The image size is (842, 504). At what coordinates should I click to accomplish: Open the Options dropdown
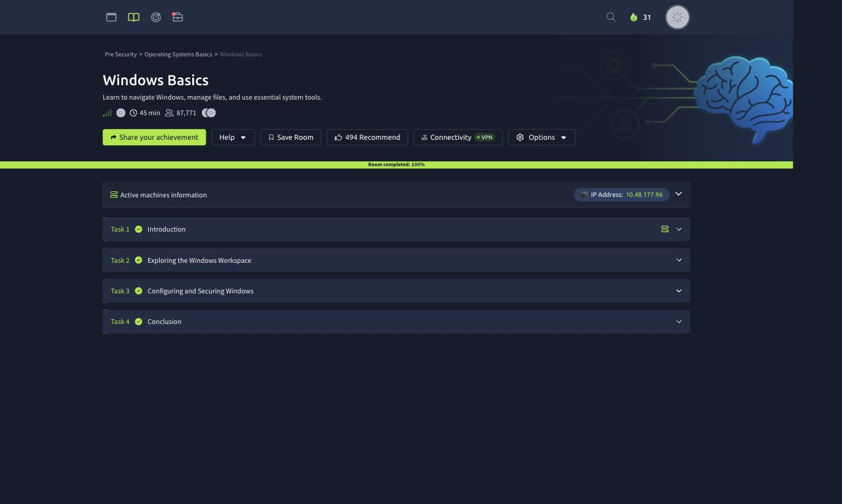542,137
